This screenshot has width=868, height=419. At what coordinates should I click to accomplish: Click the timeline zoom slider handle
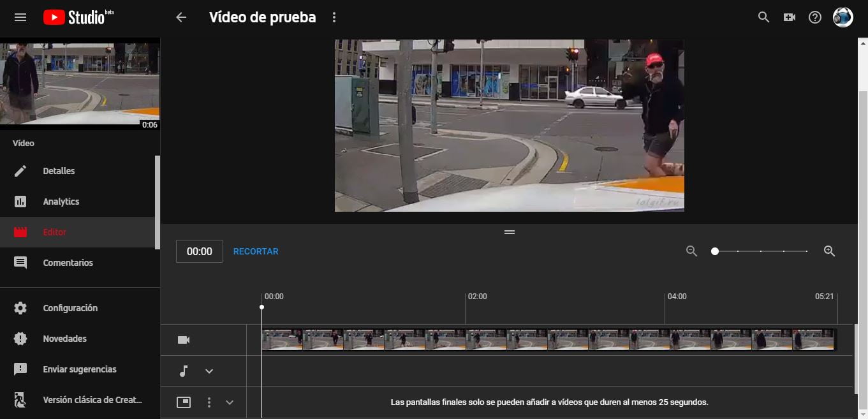715,251
